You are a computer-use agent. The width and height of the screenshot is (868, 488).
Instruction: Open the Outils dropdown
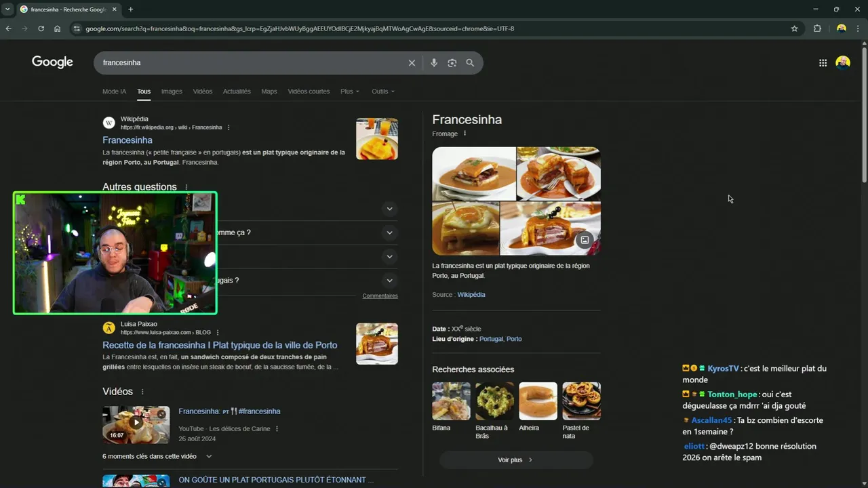tap(383, 91)
